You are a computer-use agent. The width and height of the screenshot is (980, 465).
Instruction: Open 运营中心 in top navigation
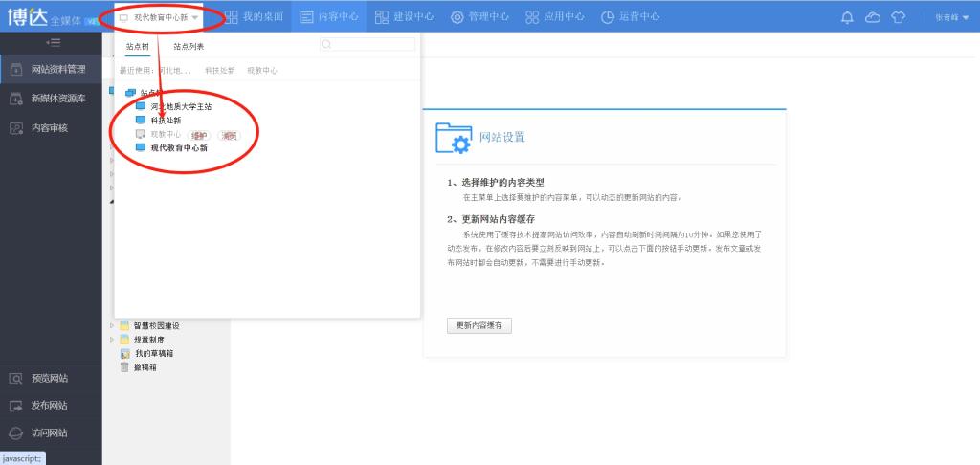point(630,17)
